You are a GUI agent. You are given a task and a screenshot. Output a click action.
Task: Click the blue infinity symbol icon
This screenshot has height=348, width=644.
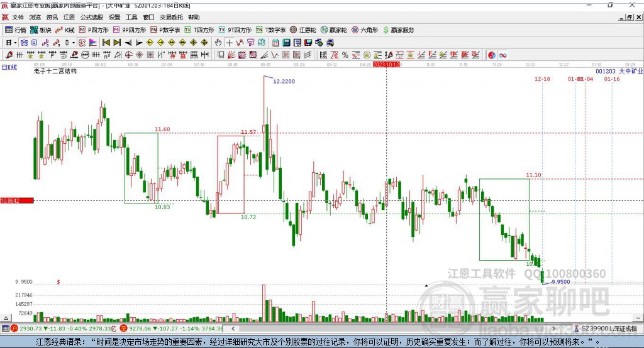(x=502, y=55)
